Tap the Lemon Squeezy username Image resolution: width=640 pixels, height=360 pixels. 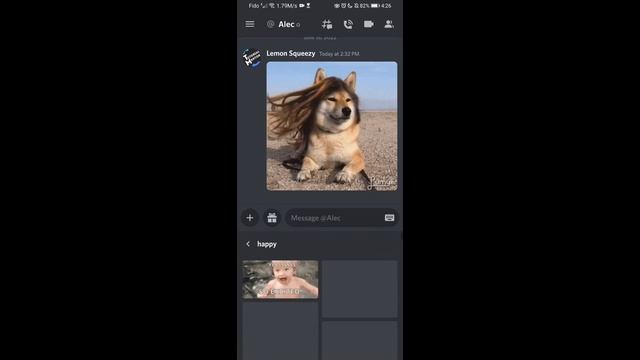(x=291, y=53)
